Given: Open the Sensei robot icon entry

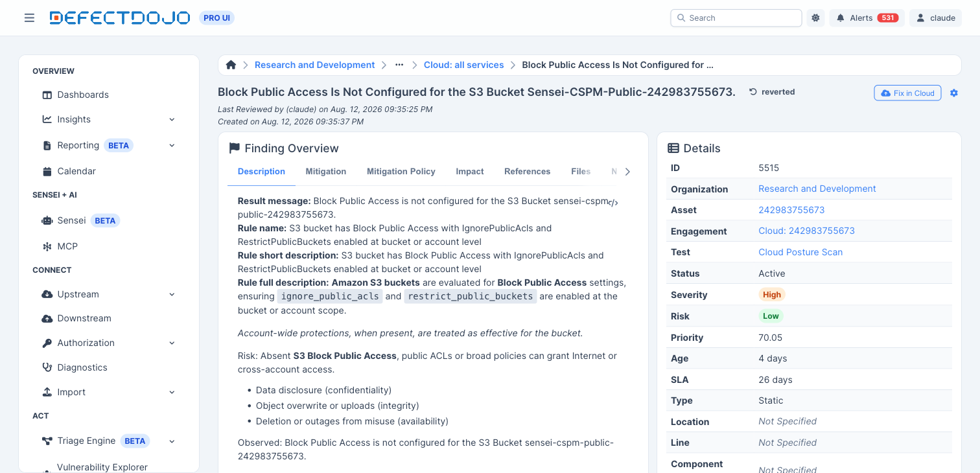Looking at the screenshot, I should point(47,221).
